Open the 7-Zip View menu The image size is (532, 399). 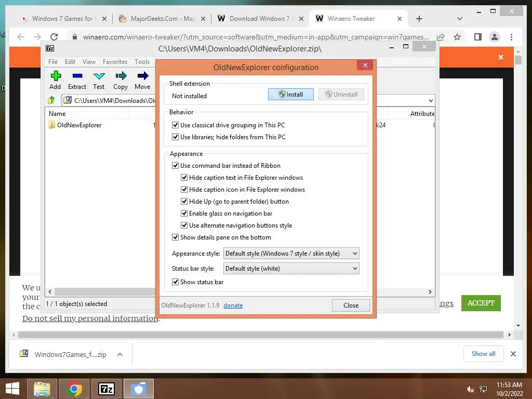[89, 62]
